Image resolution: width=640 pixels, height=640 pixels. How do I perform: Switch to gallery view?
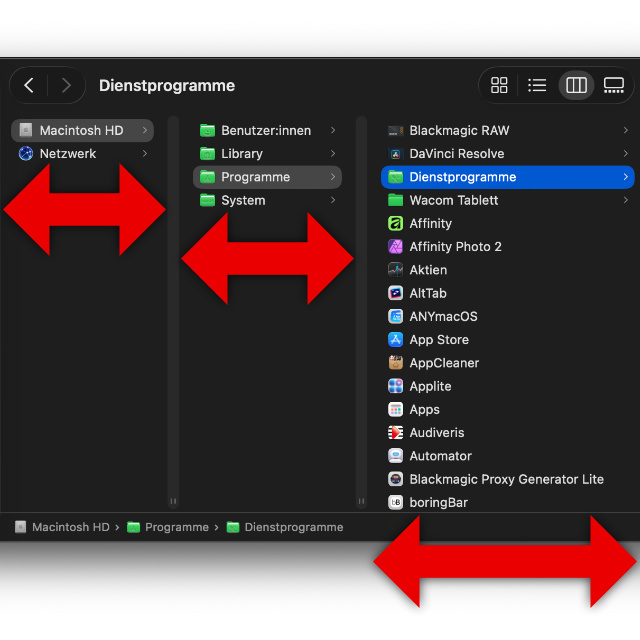point(613,85)
